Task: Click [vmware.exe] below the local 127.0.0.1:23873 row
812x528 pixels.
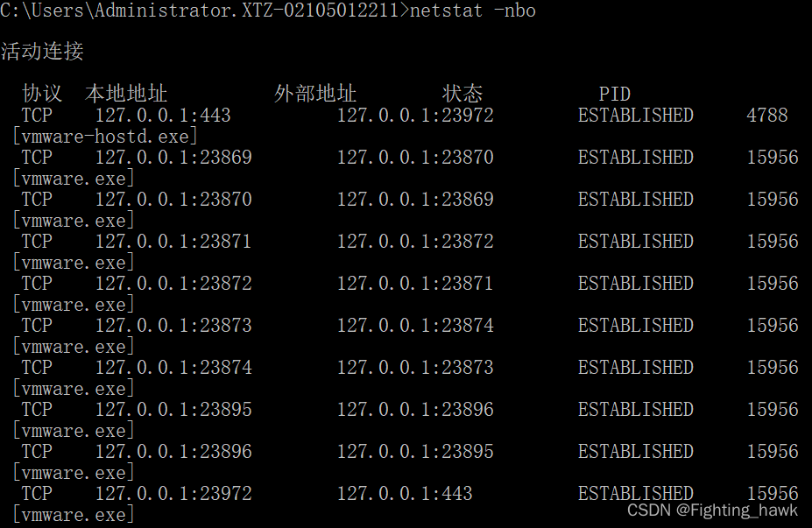Action: 73,347
